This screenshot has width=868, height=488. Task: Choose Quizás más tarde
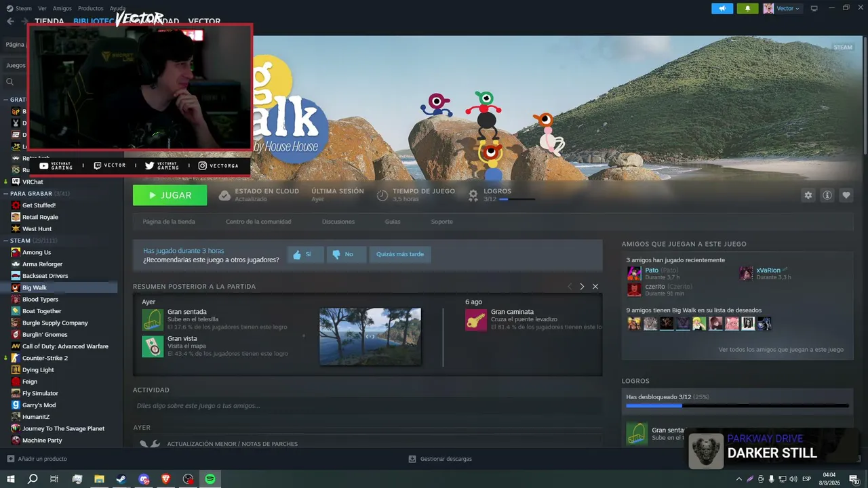point(400,254)
